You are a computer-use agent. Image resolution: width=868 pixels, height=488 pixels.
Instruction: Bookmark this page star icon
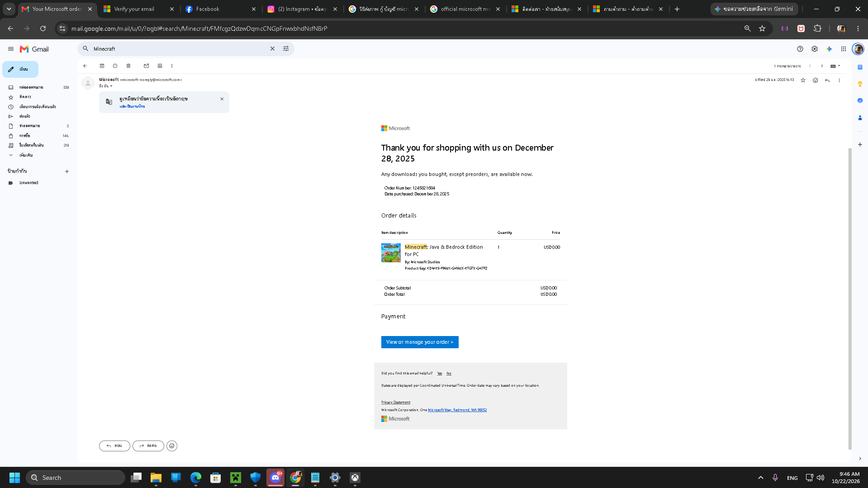pyautogui.click(x=762, y=28)
